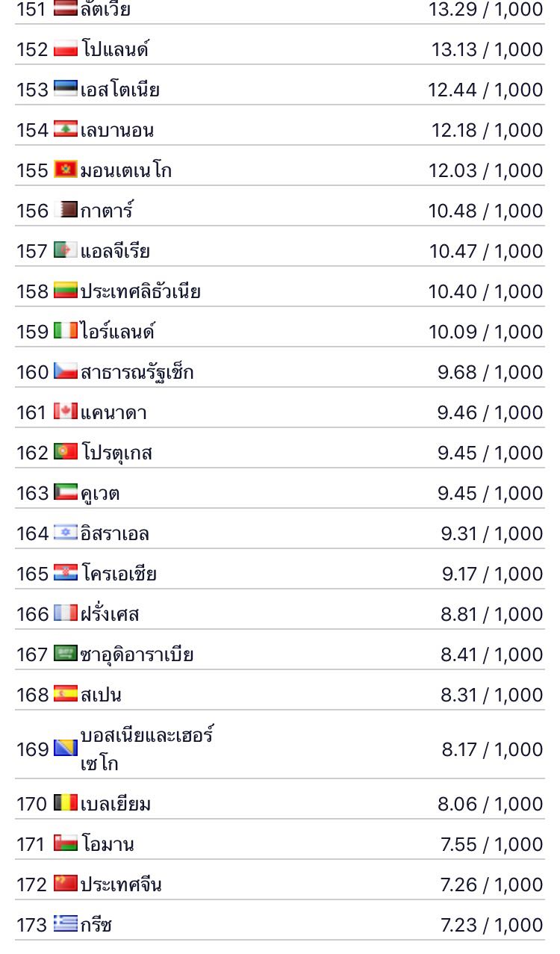Click the 7.55 / 1,000 value for โอมาน
The width and height of the screenshot is (560, 954).
(492, 844)
